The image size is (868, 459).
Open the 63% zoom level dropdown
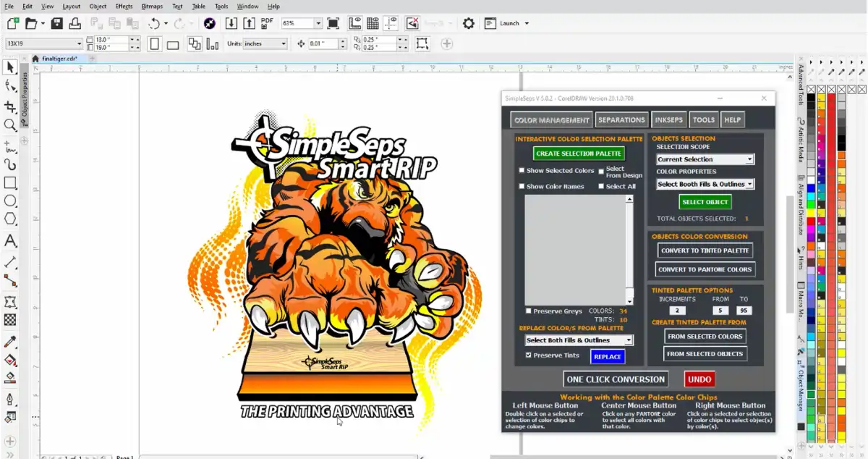coord(318,23)
